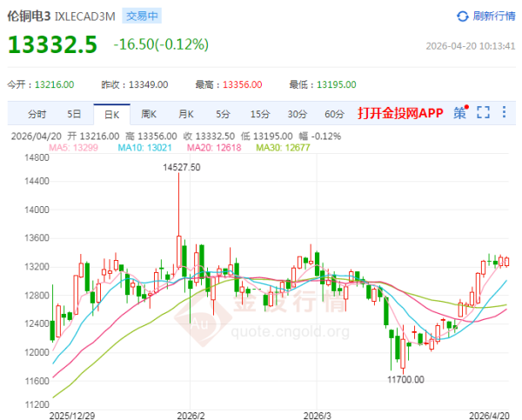This screenshot has height=420, width=522.
Task: Click the 伦铜电3 instrument title
Action: click(29, 16)
